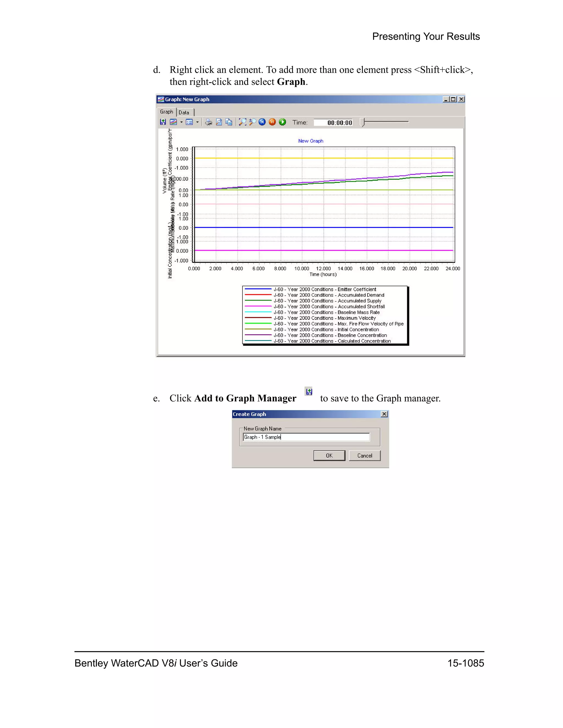Switch to the Graph tab
Image resolution: width=563 pixels, height=728 pixels.
[x=166, y=112]
